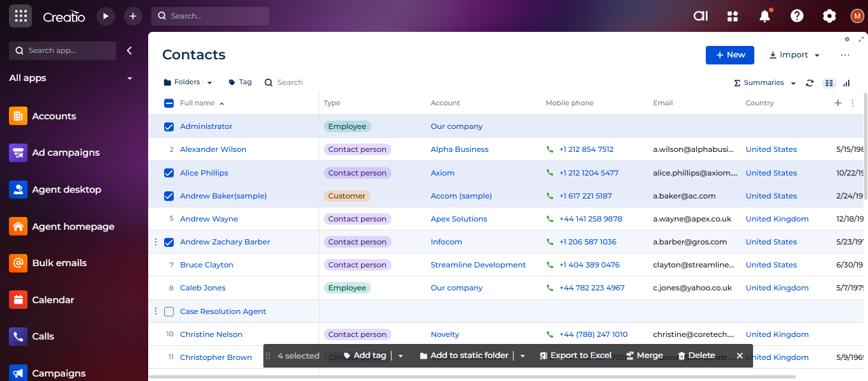Click the notifications bell icon
868x381 pixels.
coord(765,17)
